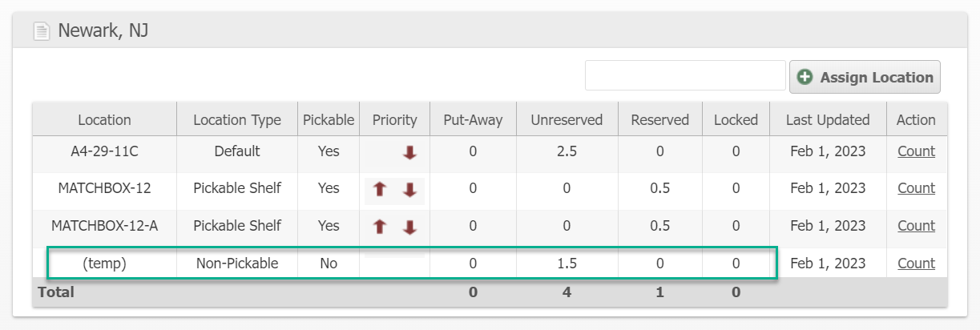This screenshot has width=980, height=330.
Task: Click the up priority arrow for MATCHBOX-12
Action: click(x=380, y=190)
